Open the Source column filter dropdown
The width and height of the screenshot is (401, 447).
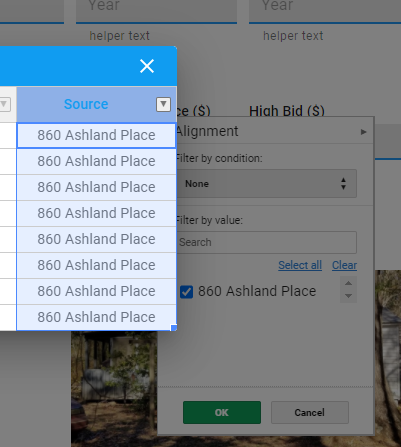163,104
